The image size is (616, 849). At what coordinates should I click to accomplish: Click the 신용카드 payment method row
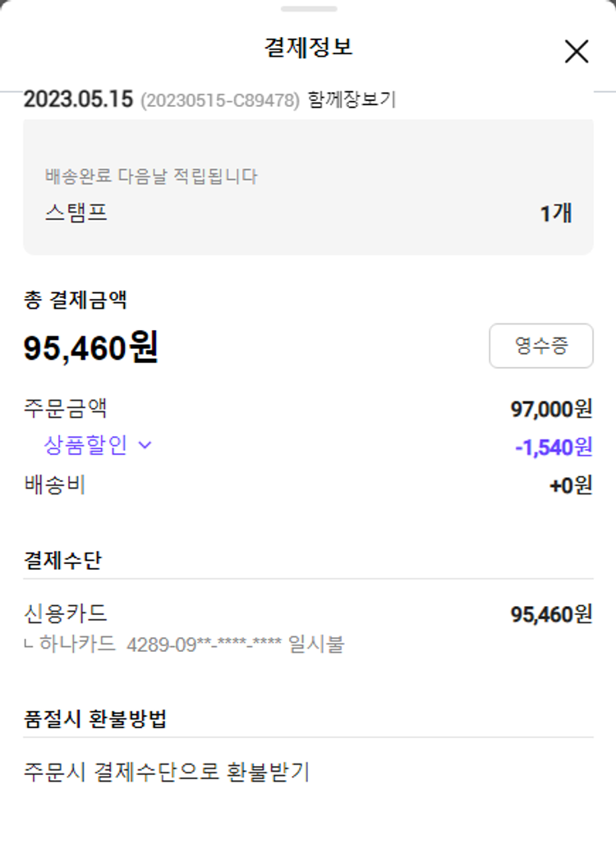(x=66, y=613)
